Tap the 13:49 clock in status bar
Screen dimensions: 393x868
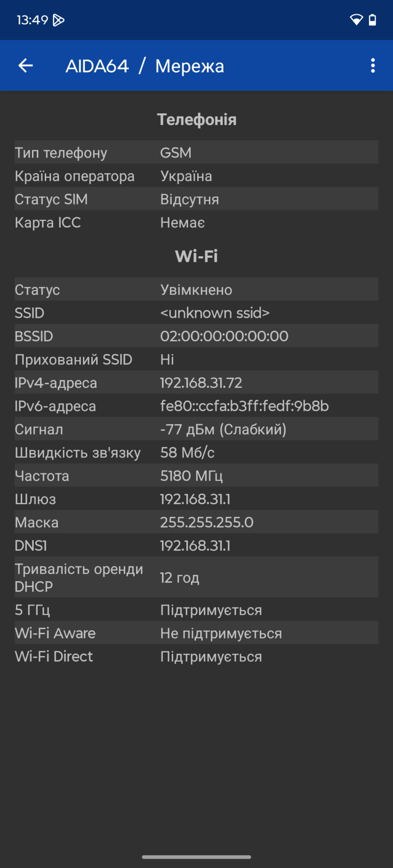point(32,20)
